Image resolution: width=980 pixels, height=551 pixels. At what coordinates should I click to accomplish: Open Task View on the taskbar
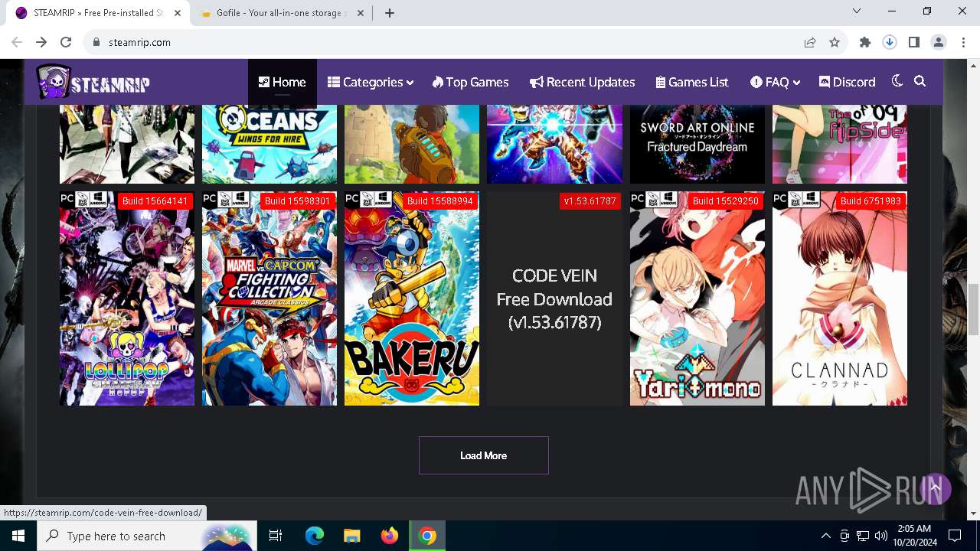click(x=276, y=536)
